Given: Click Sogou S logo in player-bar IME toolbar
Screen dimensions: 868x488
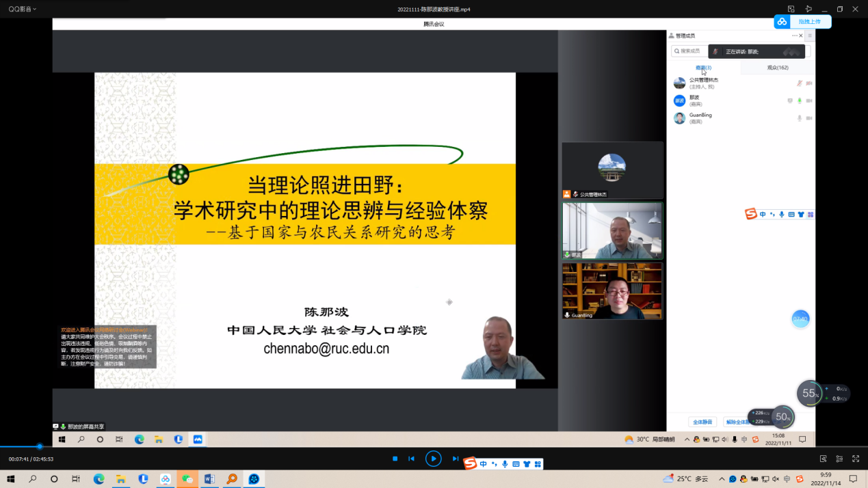Looking at the screenshot, I should (470, 464).
